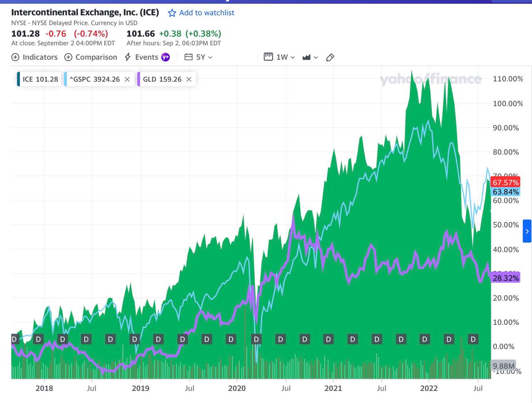Click the blue 63.84% value label
Viewport: 532px width, 403px height.
pyautogui.click(x=505, y=192)
